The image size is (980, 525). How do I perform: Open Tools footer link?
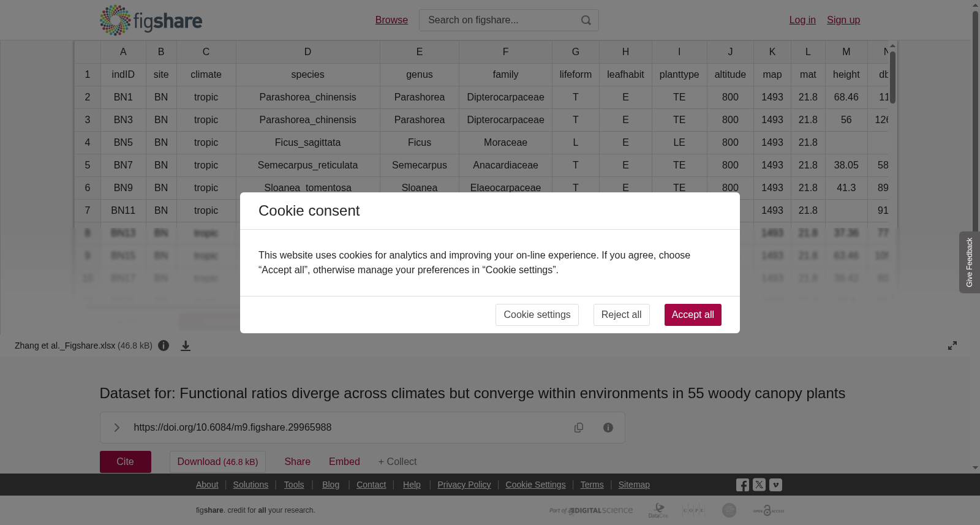(x=294, y=485)
